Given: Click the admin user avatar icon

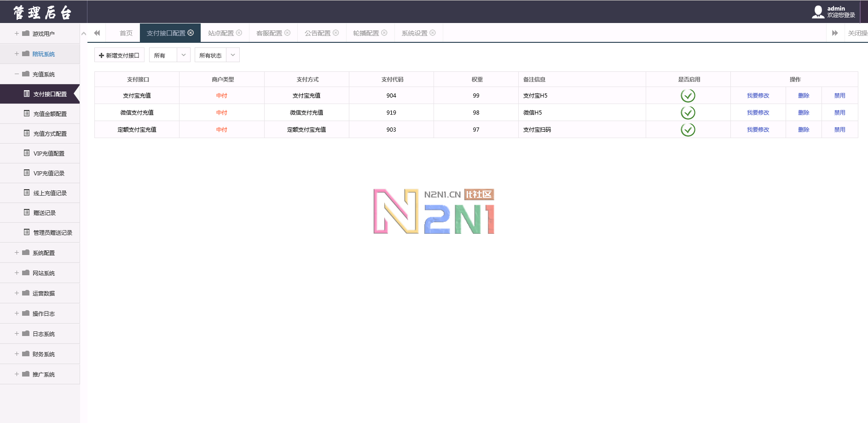Looking at the screenshot, I should 818,12.
